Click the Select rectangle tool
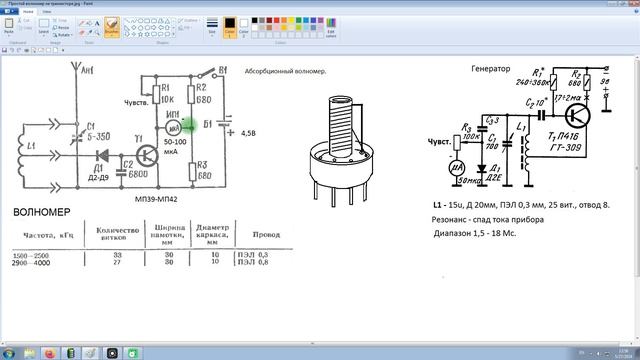Viewport: 640px width, 360px height. (x=44, y=24)
